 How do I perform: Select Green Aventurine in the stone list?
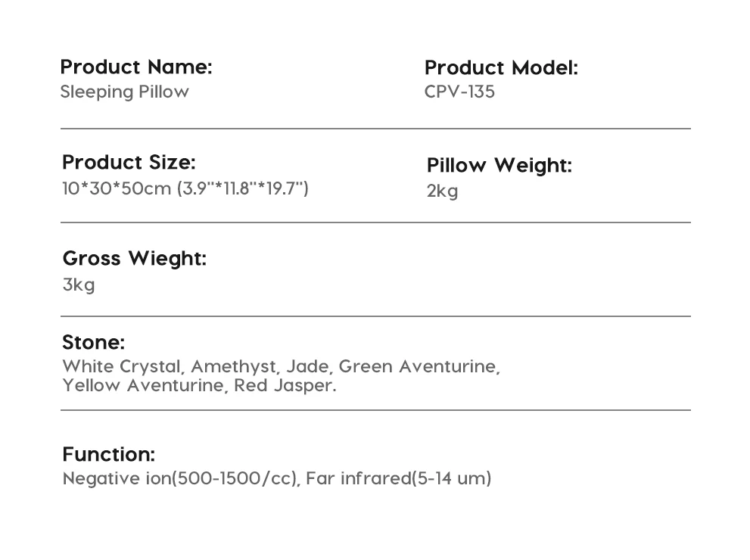tap(418, 367)
